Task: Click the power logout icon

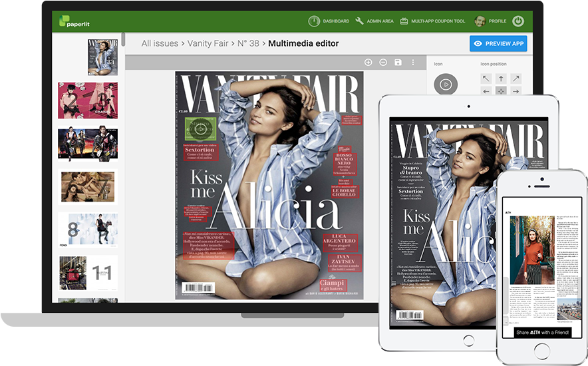Action: [x=517, y=21]
